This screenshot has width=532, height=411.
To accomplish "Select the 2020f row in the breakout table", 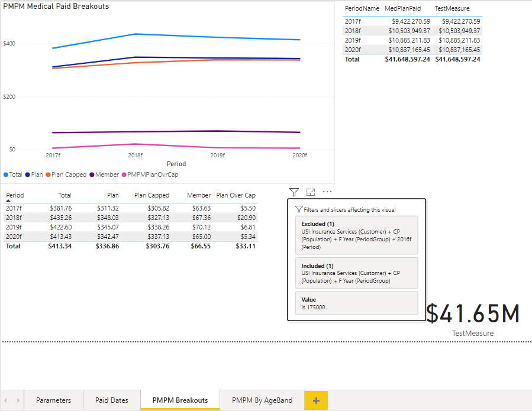I will (131, 237).
